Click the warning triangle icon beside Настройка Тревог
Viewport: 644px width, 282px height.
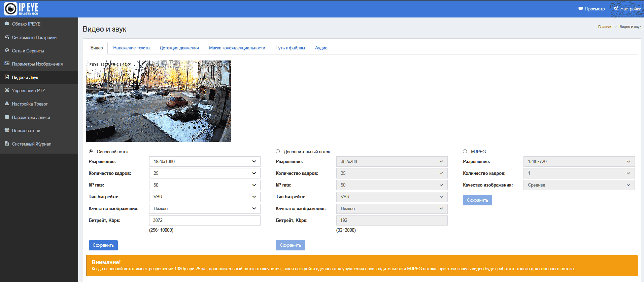[7, 104]
